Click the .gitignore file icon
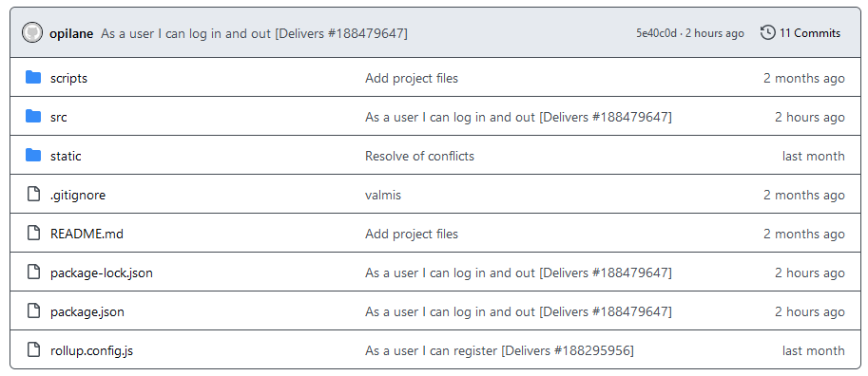 [x=34, y=195]
